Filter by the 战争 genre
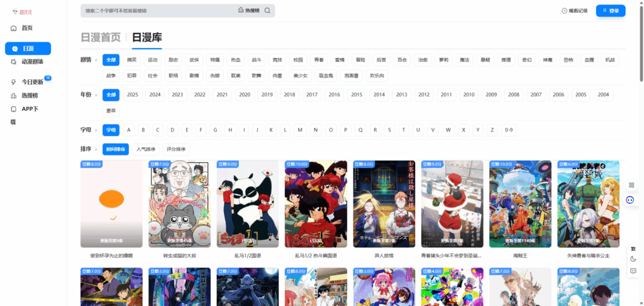The width and height of the screenshot is (644, 306). click(111, 76)
